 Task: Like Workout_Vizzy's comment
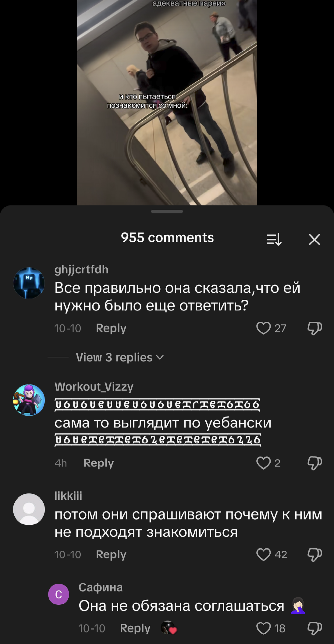(x=264, y=463)
